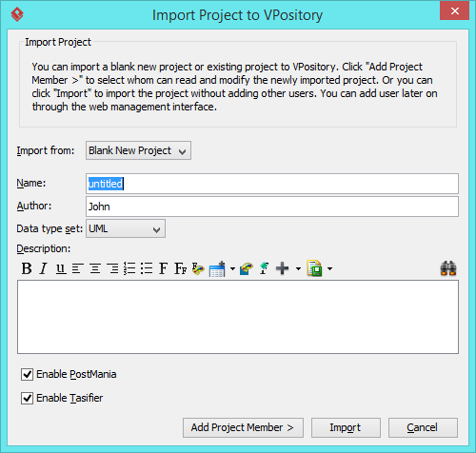Image resolution: width=476 pixels, height=453 pixels.
Task: Click the clear formatting brush icon
Action: click(264, 268)
